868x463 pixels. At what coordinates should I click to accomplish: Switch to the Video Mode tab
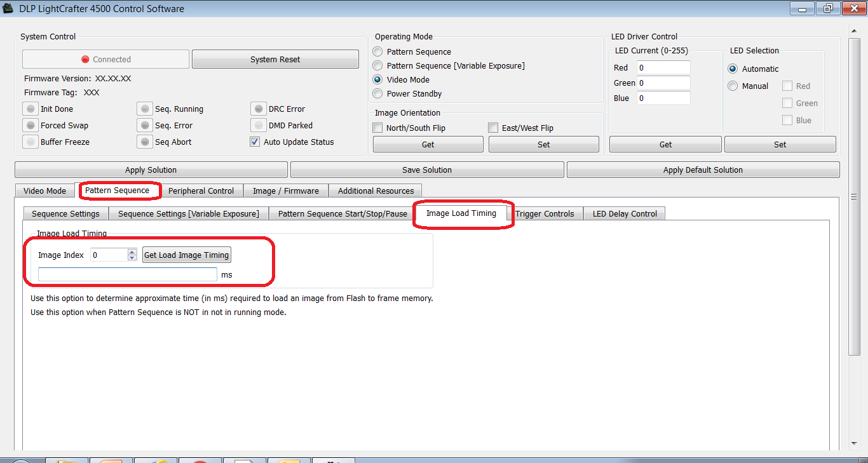click(44, 191)
